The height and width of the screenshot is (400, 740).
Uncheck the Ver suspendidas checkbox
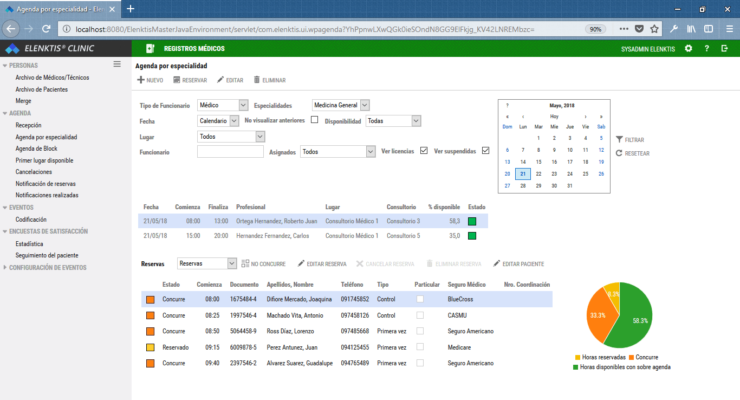[x=486, y=151]
